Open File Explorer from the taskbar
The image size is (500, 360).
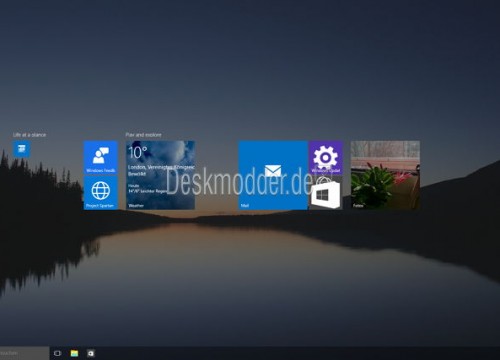(74, 353)
